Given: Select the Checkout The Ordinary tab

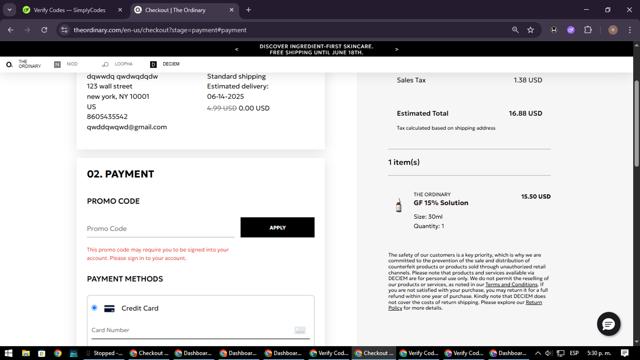Looking at the screenshot, I should pyautogui.click(x=184, y=10).
